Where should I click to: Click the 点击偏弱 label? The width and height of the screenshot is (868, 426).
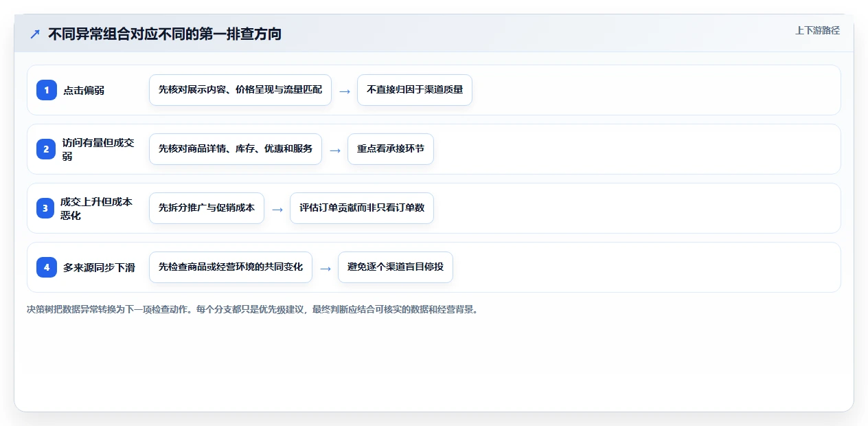coord(84,90)
